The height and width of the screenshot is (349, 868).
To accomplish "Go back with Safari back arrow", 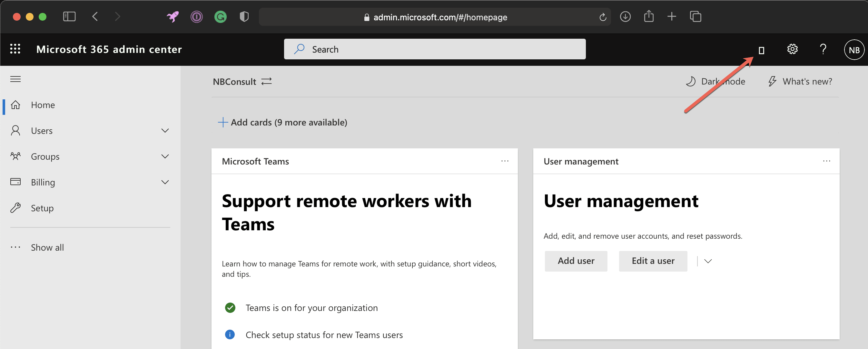I will pyautogui.click(x=95, y=16).
